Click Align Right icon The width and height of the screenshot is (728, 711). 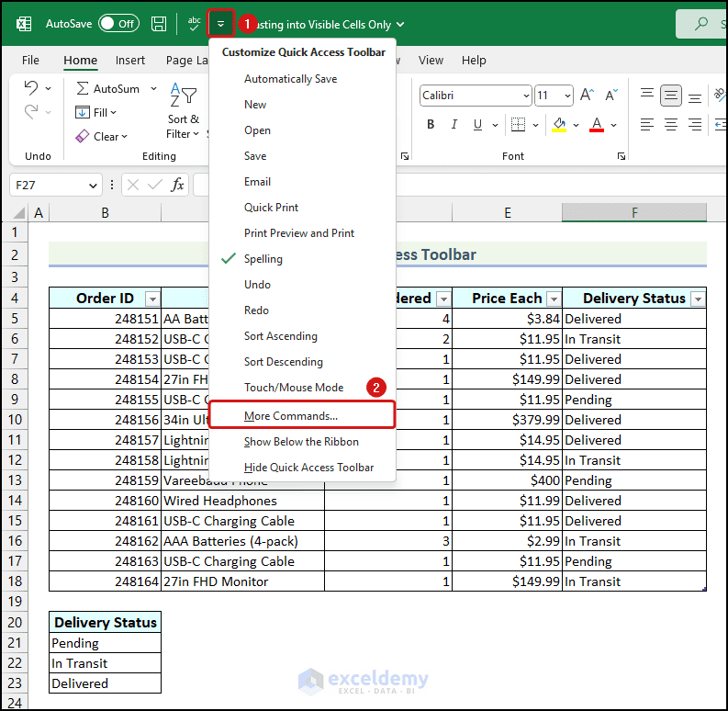point(695,125)
